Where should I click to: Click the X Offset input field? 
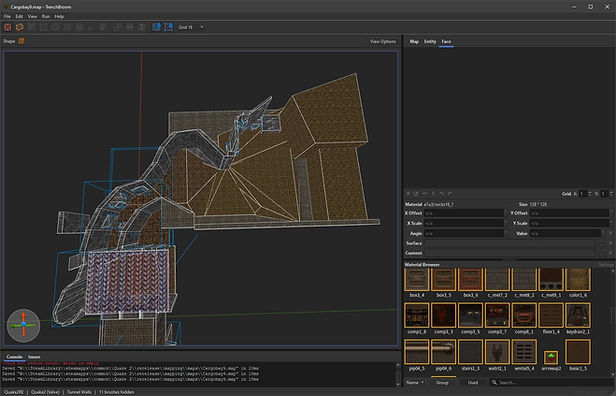[x=465, y=213]
